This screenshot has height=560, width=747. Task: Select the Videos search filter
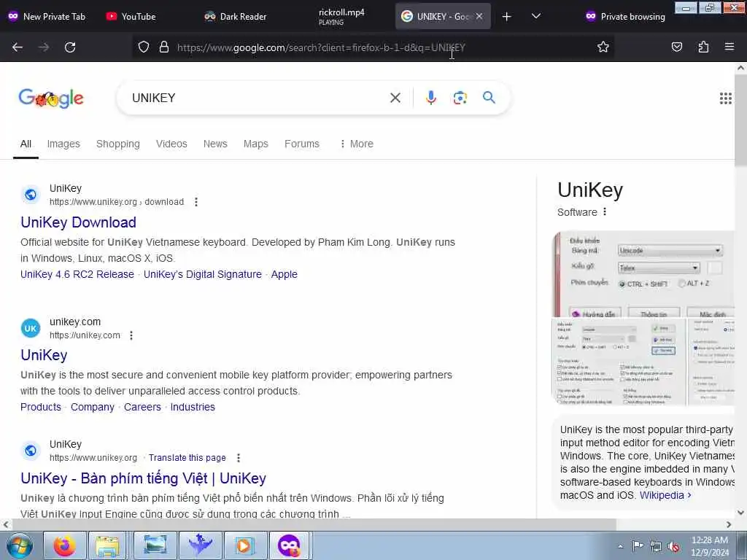tap(171, 144)
